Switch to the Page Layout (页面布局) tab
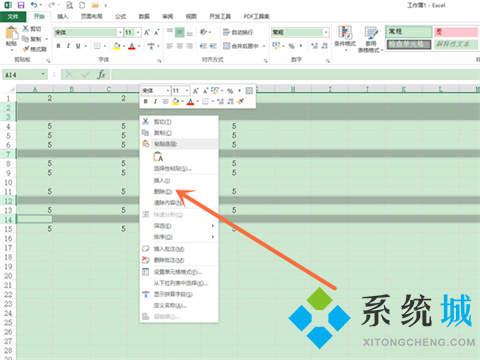 (92, 16)
